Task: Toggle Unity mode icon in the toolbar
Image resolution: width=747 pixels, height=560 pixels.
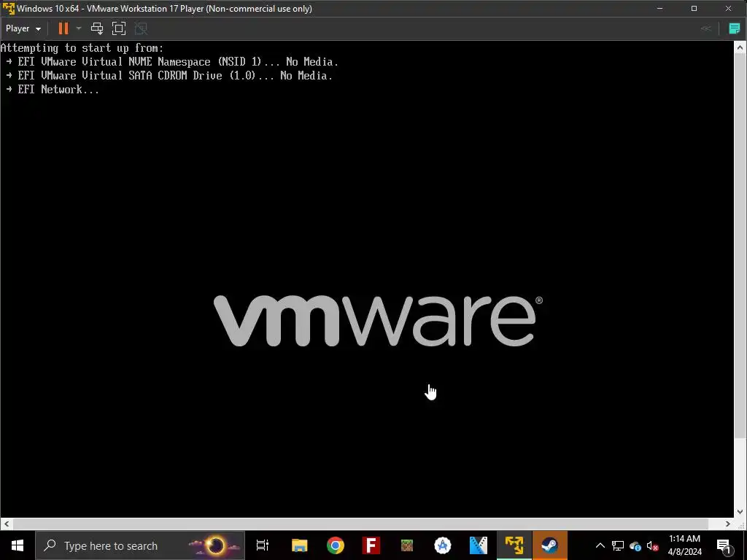Action: [141, 28]
